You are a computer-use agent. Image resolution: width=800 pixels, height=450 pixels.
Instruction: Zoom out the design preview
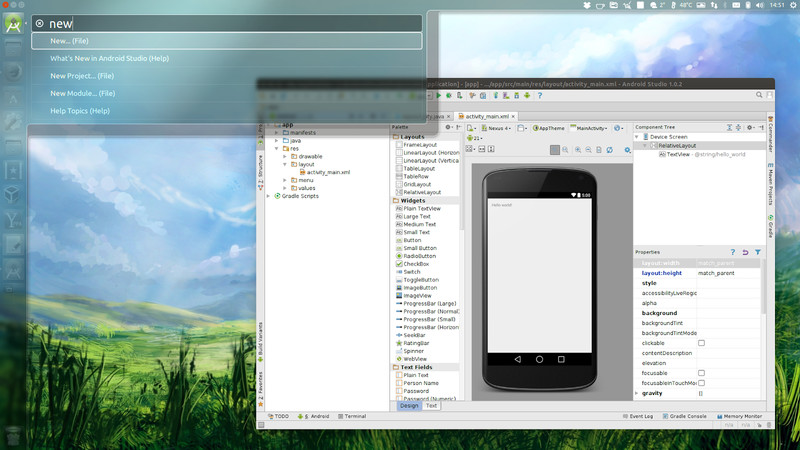click(588, 149)
